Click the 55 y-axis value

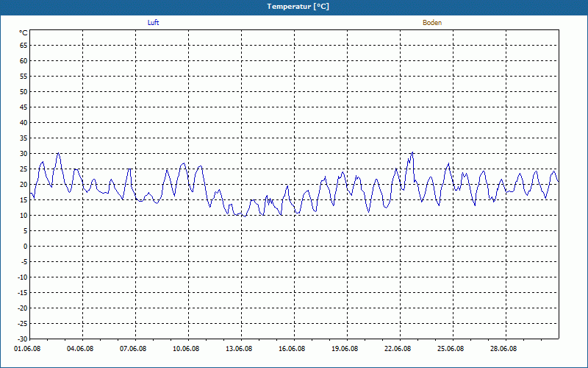[24, 77]
